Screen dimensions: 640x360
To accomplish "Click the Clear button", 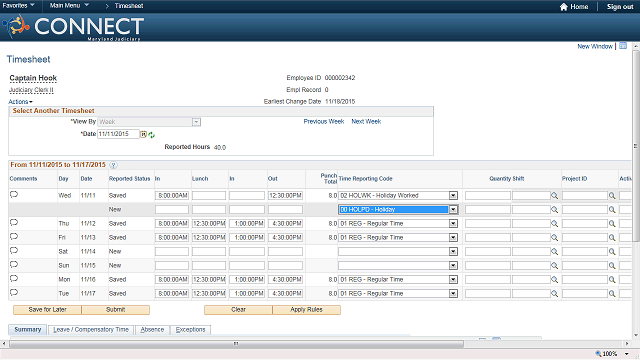I will pos(238,310).
